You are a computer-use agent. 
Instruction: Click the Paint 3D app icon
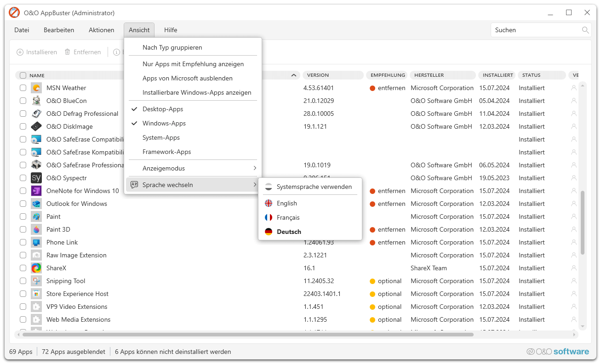36,229
